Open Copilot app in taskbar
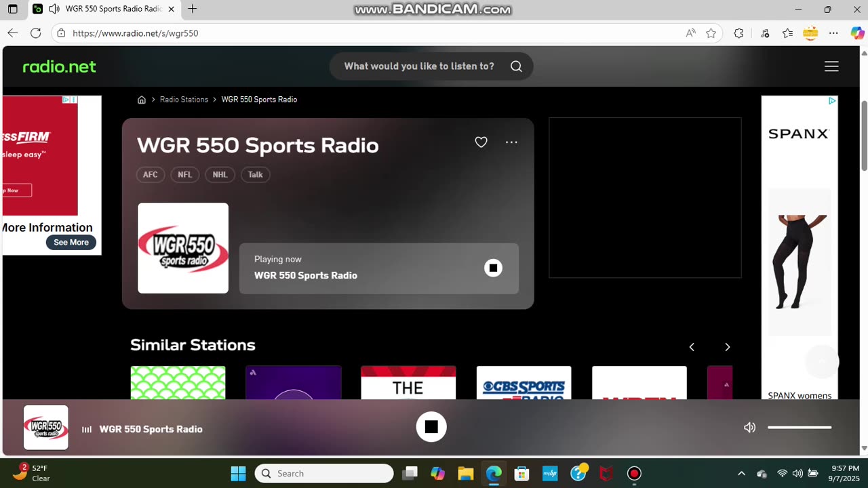Screen dimensions: 868x488 tap(437, 473)
